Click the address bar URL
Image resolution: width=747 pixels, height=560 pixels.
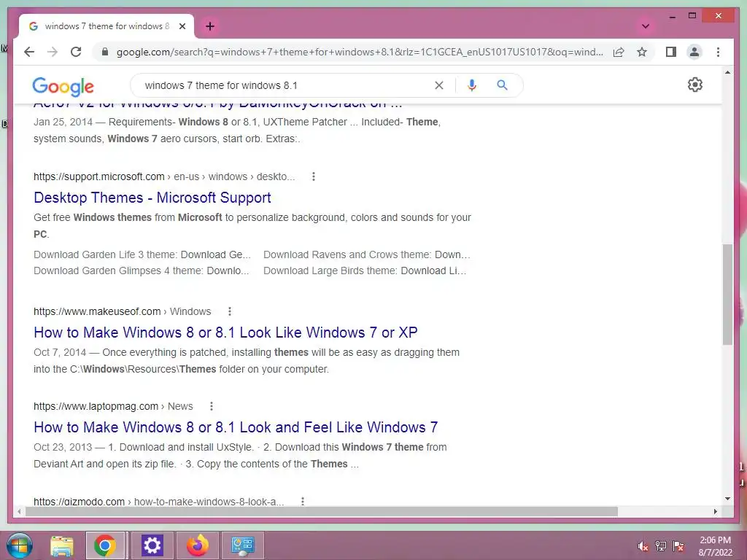pos(360,52)
